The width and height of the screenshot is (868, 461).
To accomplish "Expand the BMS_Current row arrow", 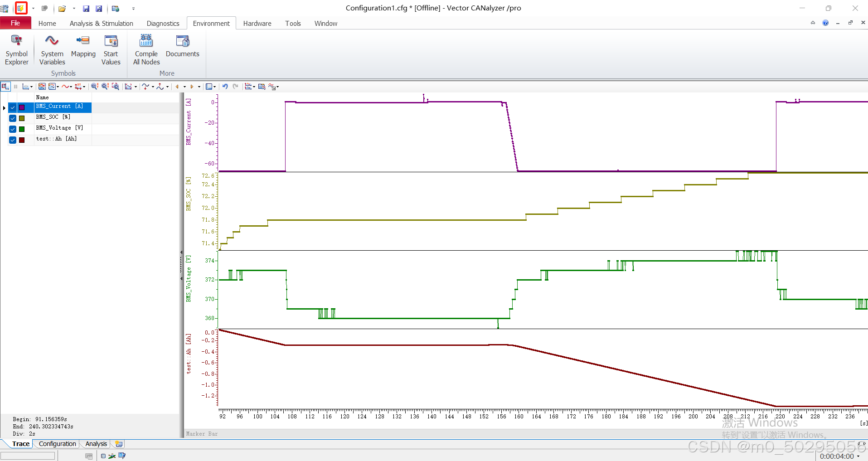I will tap(4, 107).
